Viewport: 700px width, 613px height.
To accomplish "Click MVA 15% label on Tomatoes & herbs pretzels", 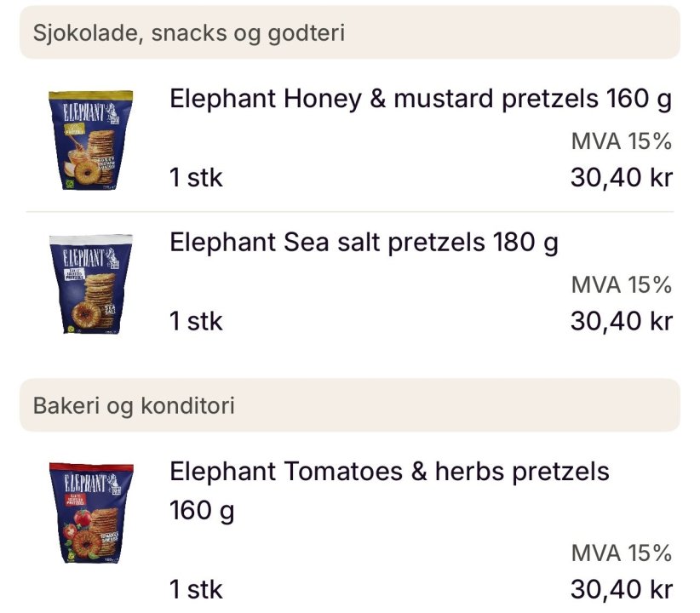I will pyautogui.click(x=621, y=553).
